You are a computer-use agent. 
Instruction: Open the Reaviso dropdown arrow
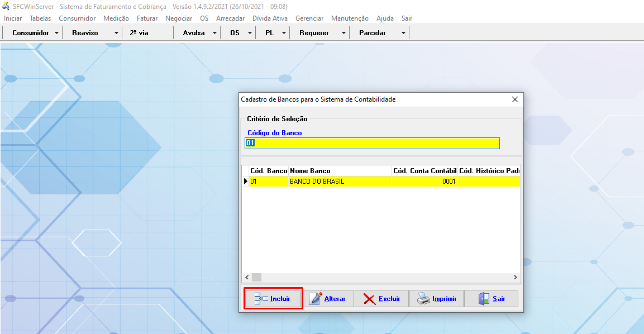point(116,33)
